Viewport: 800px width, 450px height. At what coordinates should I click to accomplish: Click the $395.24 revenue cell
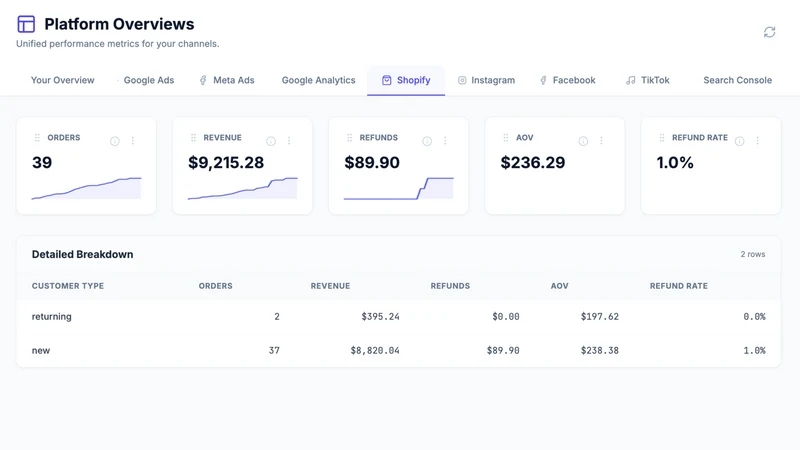380,316
